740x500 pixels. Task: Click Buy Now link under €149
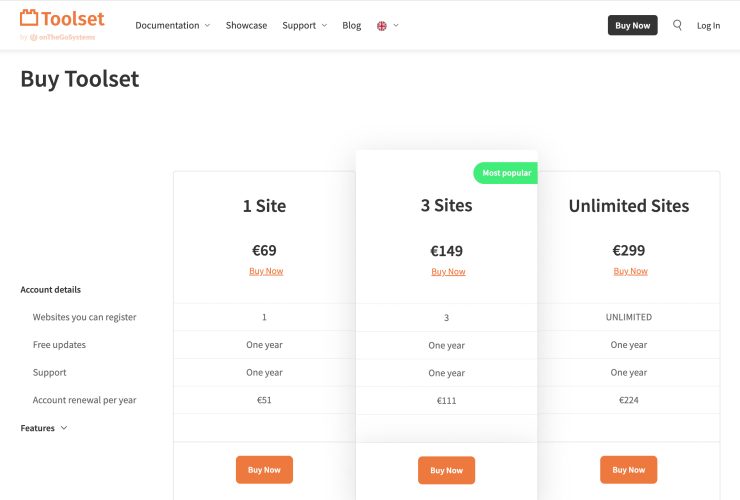tap(448, 272)
